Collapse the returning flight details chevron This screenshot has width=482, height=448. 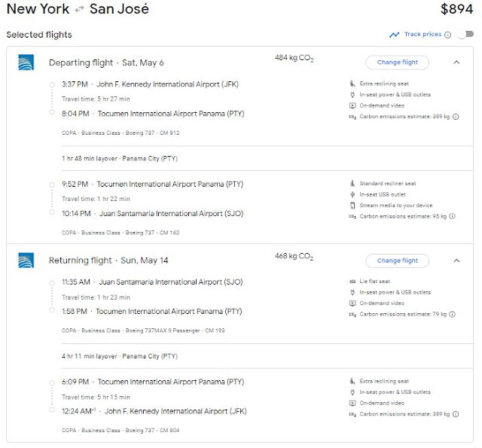pos(456,261)
